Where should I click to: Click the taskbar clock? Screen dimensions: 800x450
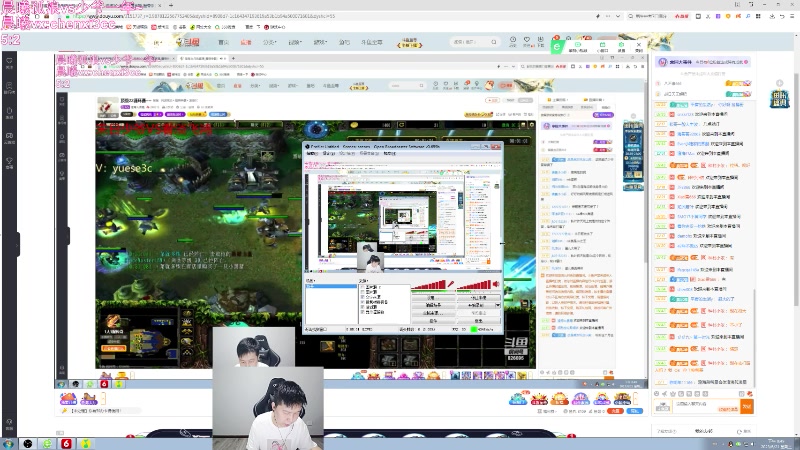click(x=776, y=444)
